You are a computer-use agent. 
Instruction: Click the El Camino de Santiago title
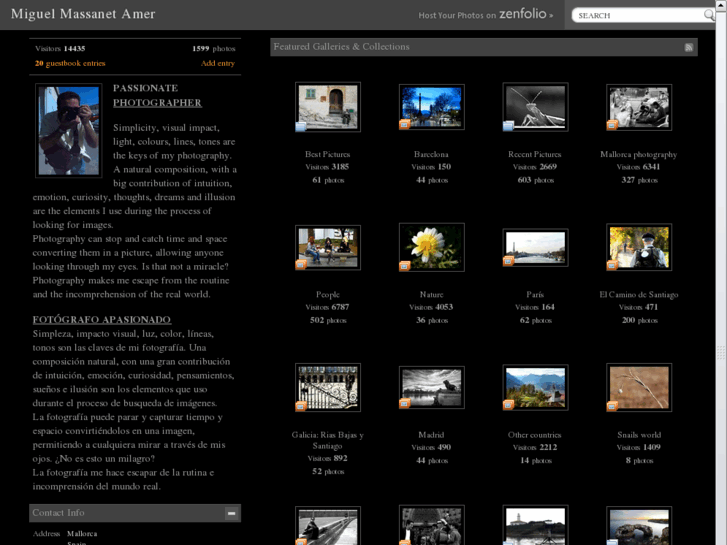(x=638, y=295)
